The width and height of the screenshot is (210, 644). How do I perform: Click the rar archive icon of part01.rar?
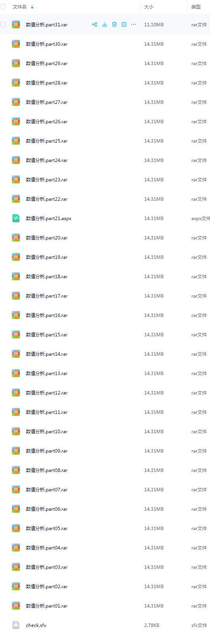16,606
